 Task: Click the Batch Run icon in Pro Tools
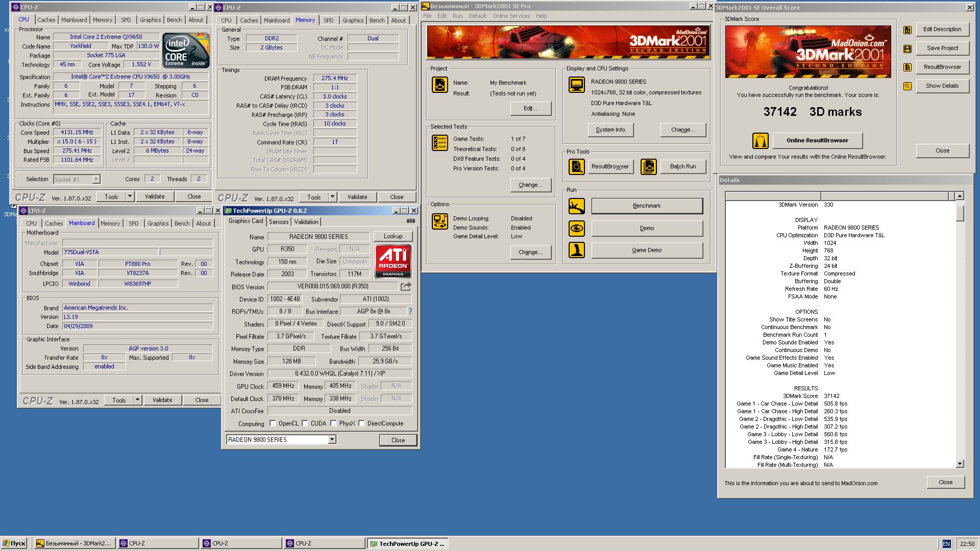(649, 166)
